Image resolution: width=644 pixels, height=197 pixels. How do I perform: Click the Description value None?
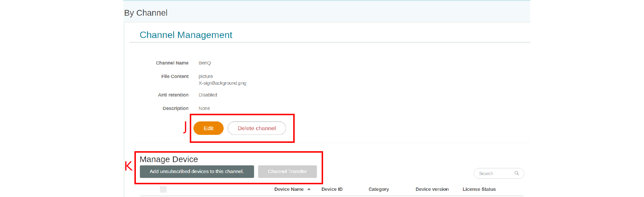point(204,109)
